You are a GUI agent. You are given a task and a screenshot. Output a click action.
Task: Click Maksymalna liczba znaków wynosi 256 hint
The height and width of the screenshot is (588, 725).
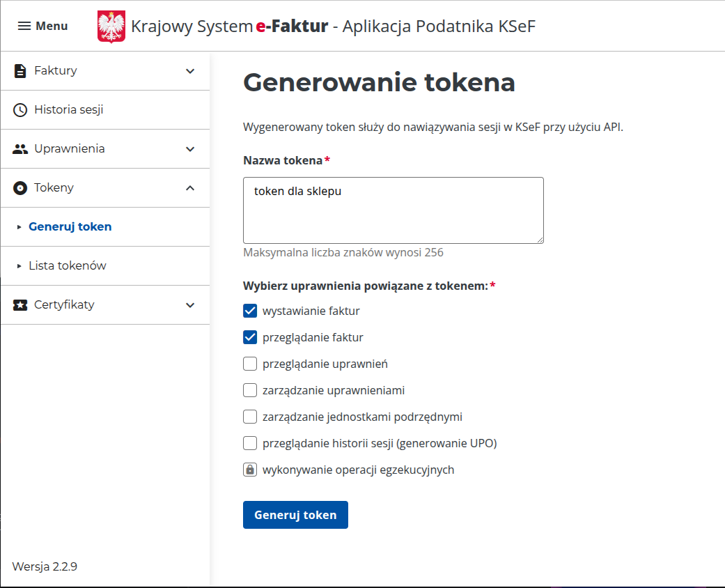click(x=343, y=253)
